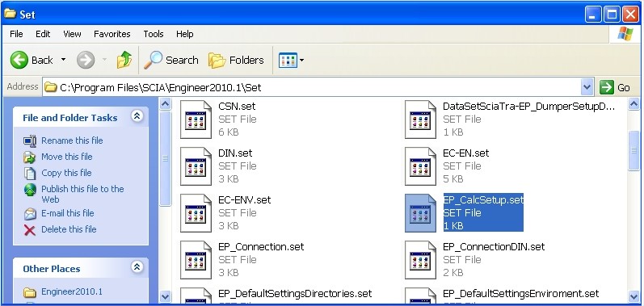644x306 pixels.
Task: Click the task pane scroll up arrow
Action: [165, 104]
